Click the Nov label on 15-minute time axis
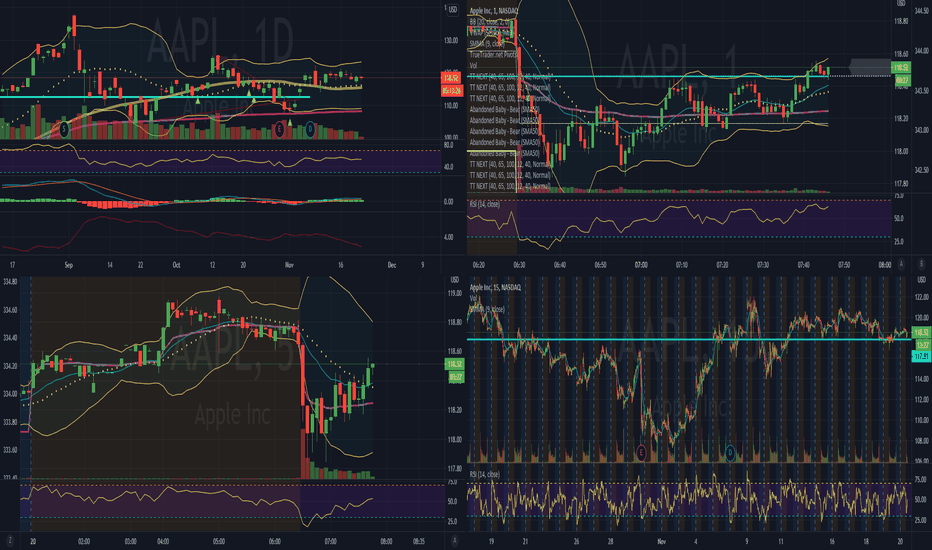 (662, 542)
